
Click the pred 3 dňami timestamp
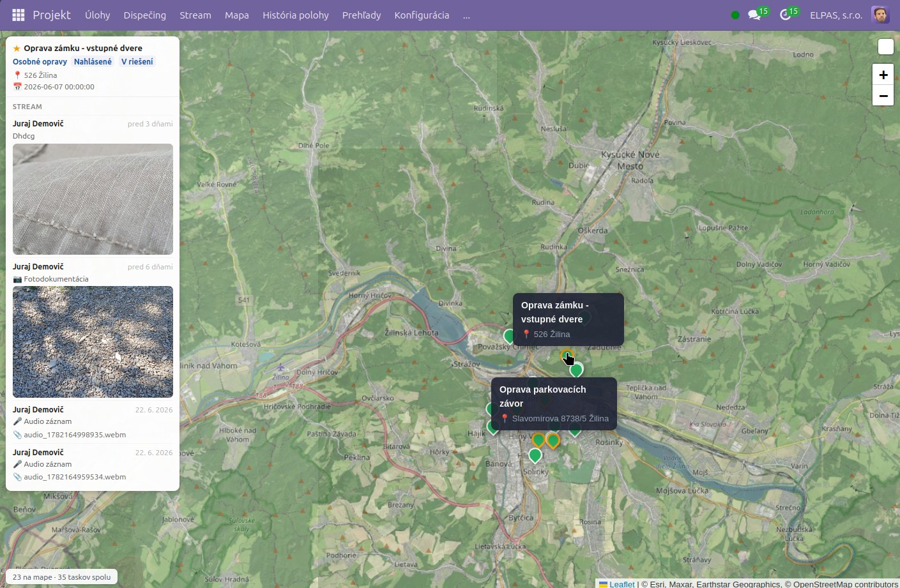pyautogui.click(x=150, y=124)
